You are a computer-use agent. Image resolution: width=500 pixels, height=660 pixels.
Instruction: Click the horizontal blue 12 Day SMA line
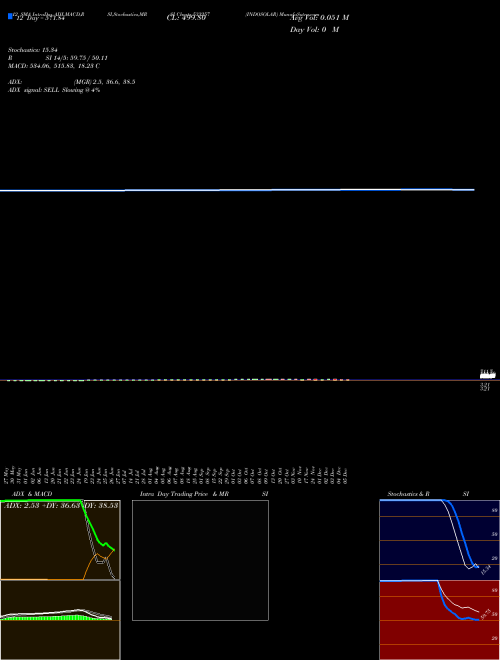[x=237, y=190]
